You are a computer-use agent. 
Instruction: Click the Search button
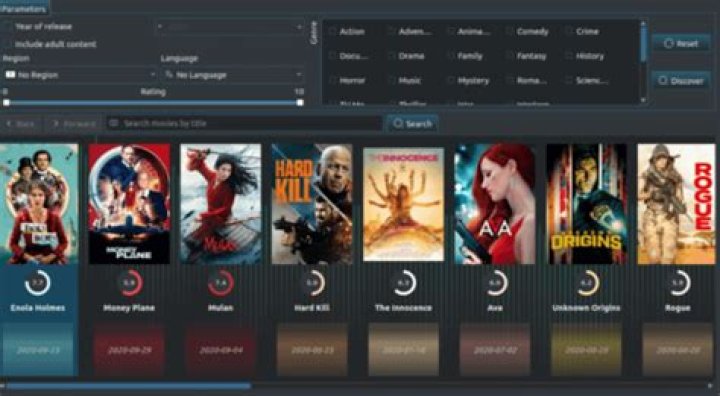412,124
